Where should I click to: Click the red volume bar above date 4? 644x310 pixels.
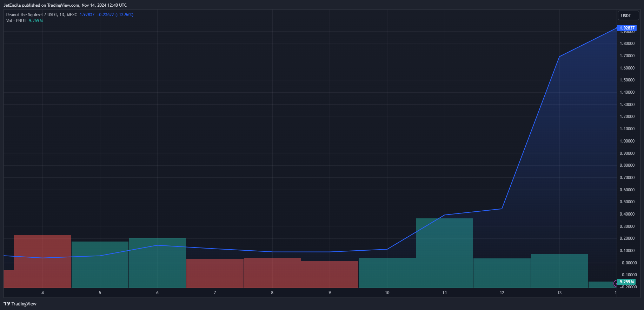[42, 262]
